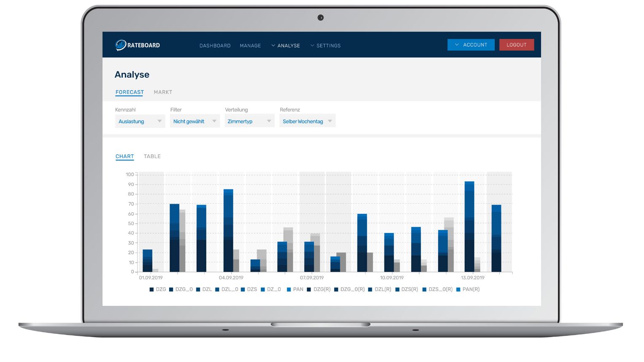Switch to the TABLE view tab
The height and width of the screenshot is (362, 644).
(152, 157)
